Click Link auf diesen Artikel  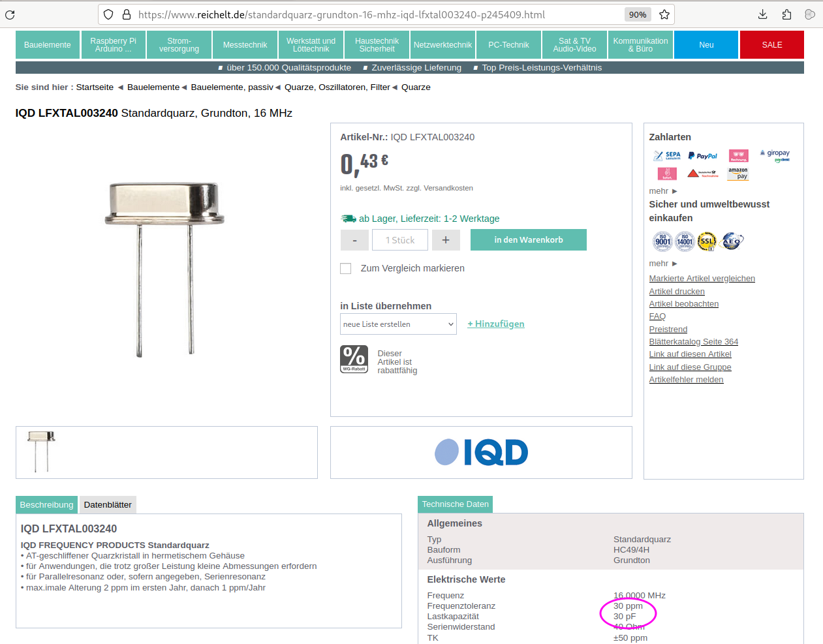690,354
